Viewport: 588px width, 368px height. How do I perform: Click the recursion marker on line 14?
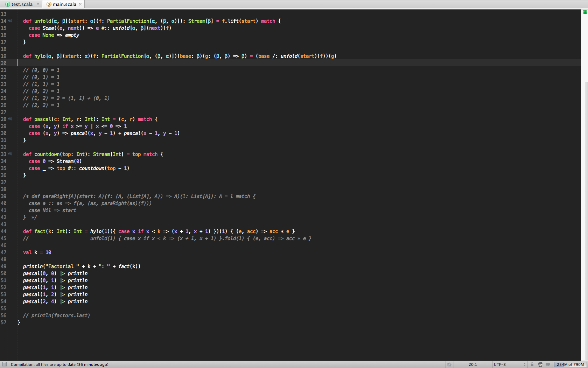tap(10, 21)
